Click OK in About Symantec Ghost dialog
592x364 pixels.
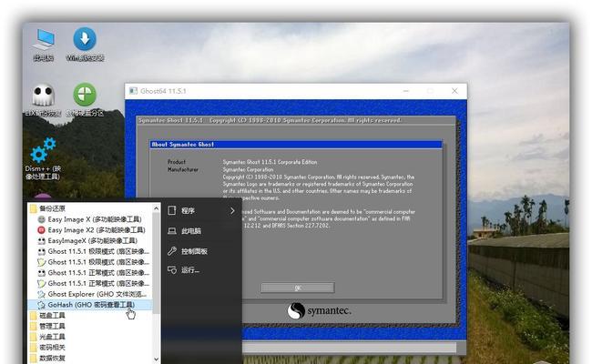pyautogui.click(x=298, y=288)
